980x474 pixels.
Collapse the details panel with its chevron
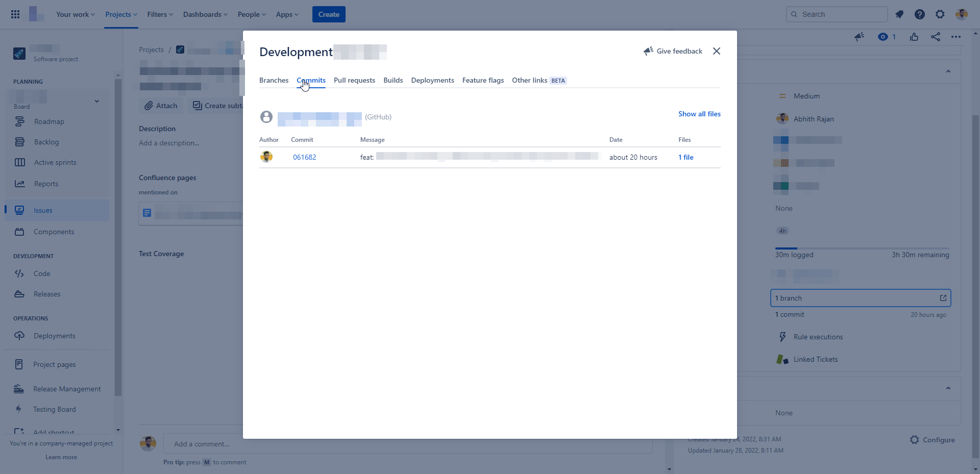949,71
